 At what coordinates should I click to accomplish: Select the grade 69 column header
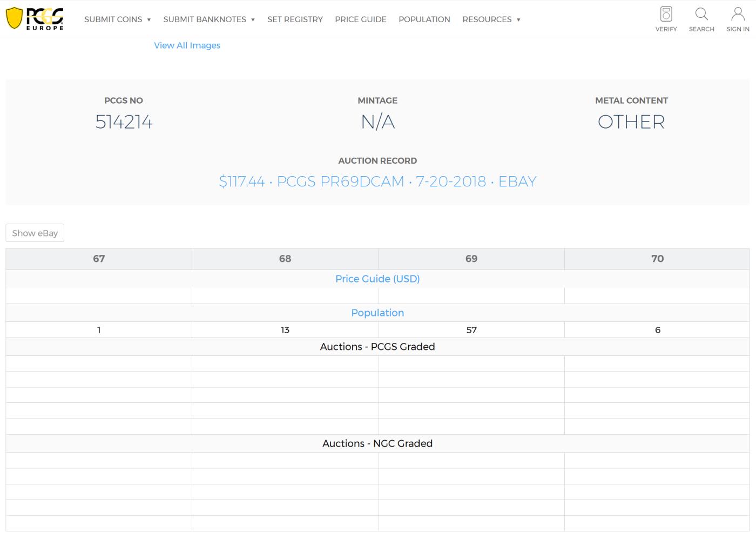coord(471,259)
